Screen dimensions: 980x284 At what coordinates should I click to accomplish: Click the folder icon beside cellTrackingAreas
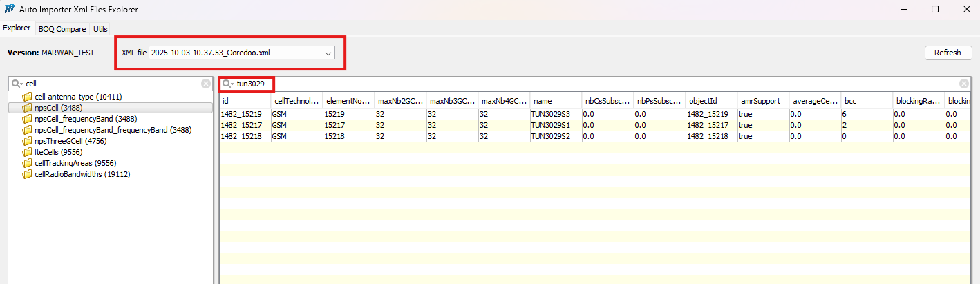pos(28,163)
